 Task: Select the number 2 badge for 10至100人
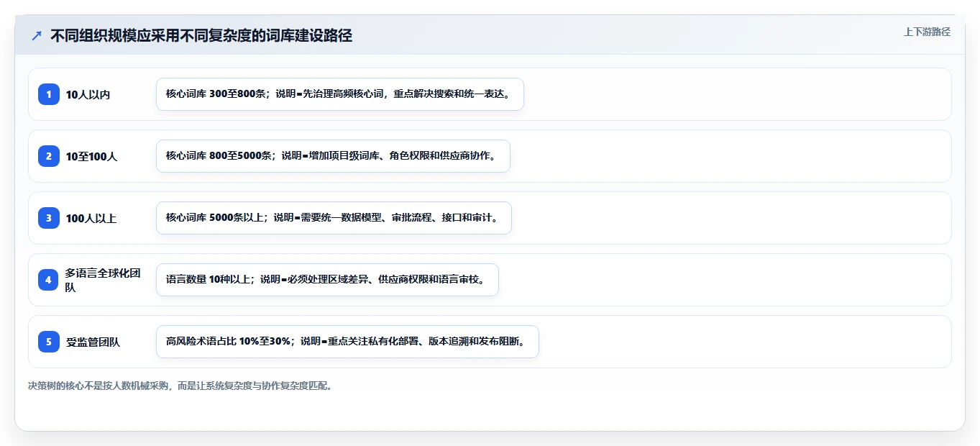(x=49, y=156)
